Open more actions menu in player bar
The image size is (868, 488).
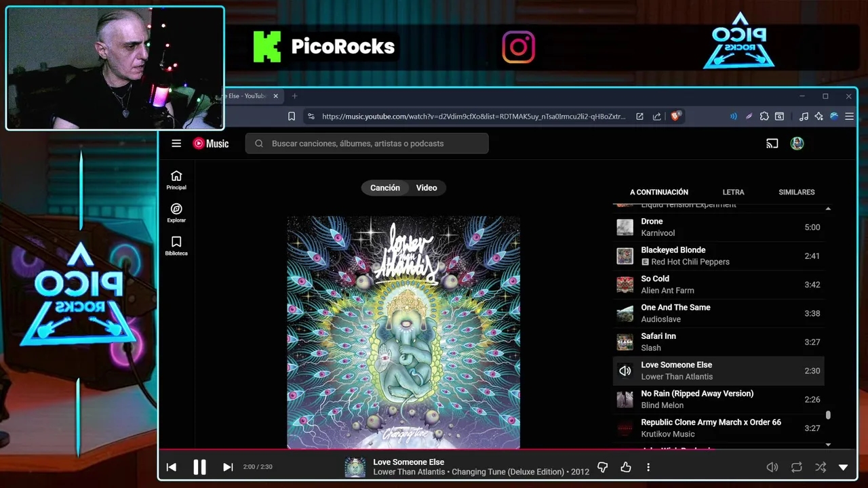pyautogui.click(x=648, y=467)
